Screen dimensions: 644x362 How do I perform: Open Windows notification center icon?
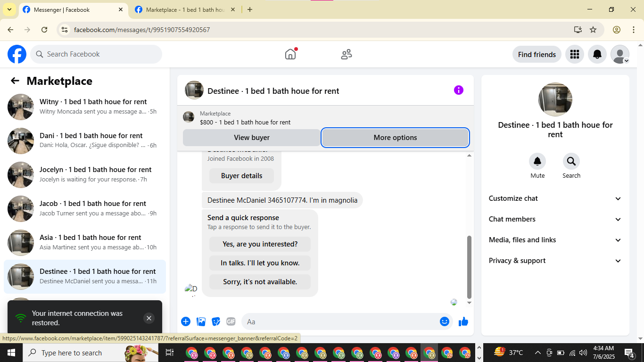[629, 353]
